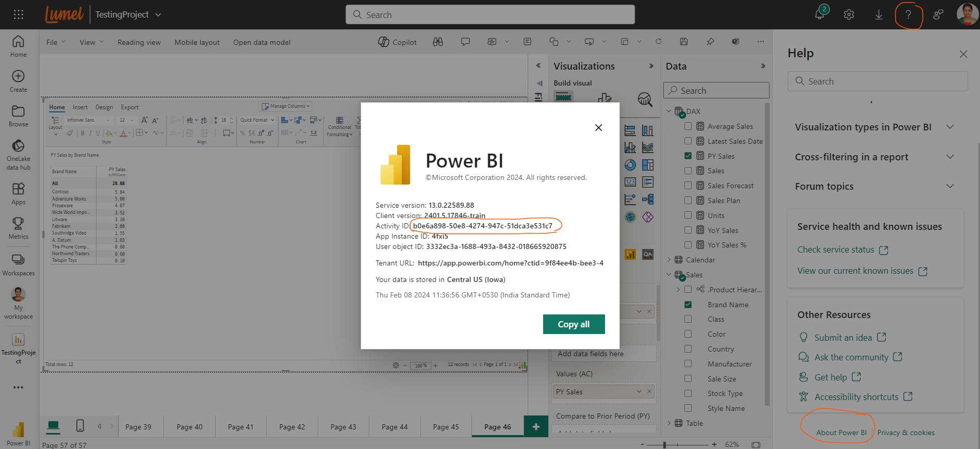980x449 pixels.
Task: Check the Sales Forecast checkbox
Action: click(x=688, y=186)
